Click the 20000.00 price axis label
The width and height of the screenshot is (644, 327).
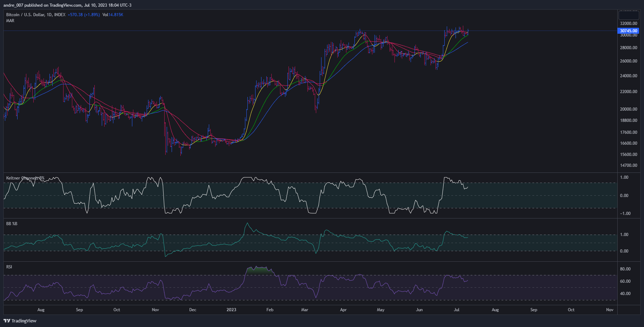click(x=629, y=109)
